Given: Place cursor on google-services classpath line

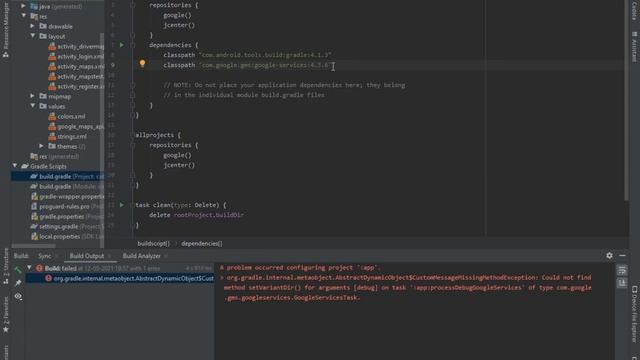Looking at the screenshot, I should pyautogui.click(x=247, y=65).
